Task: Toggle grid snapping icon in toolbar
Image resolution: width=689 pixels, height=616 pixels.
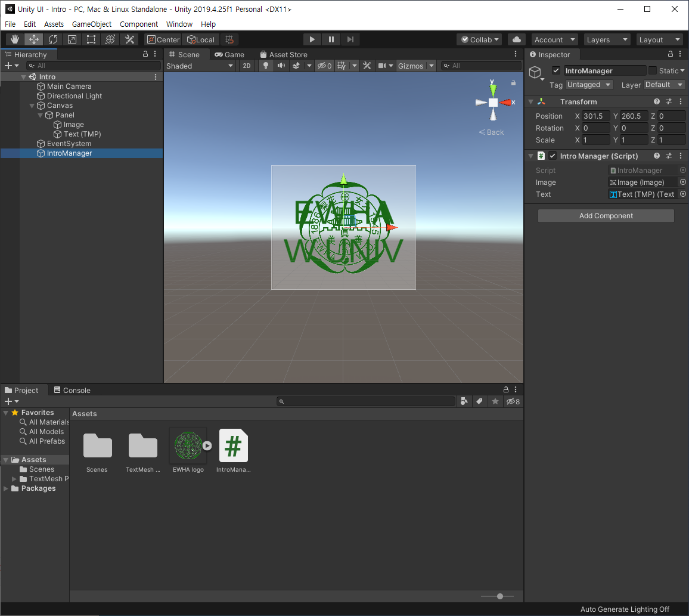Action: point(229,39)
